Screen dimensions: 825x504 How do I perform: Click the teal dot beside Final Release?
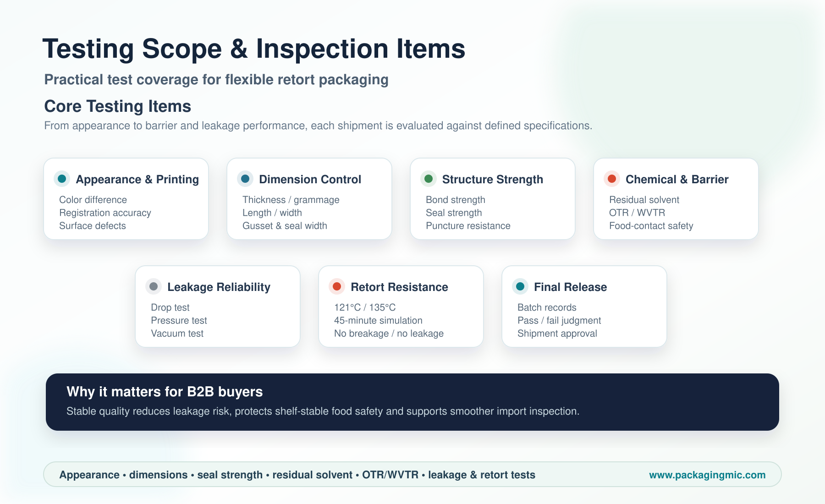(520, 286)
